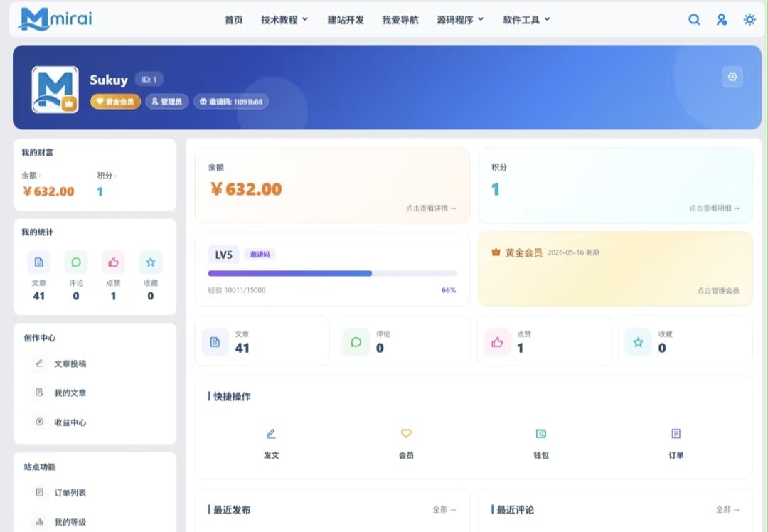Open the 订单 quick action icon

676,434
